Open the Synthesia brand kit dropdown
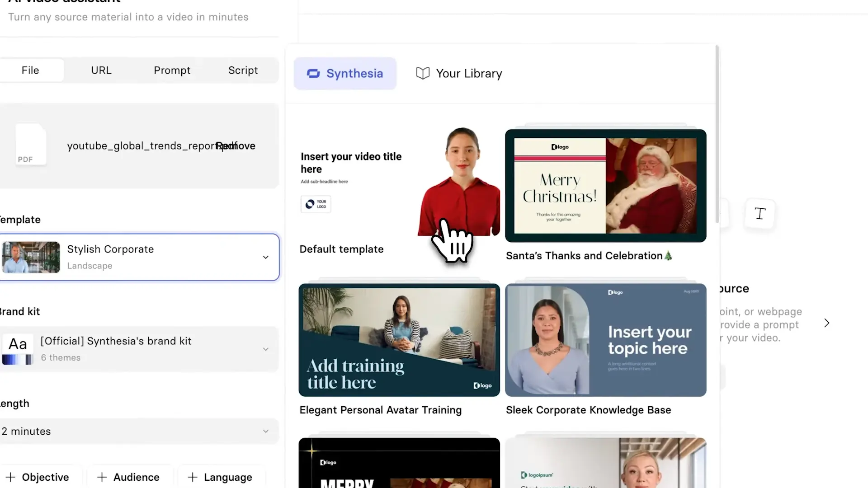The image size is (868, 488). tap(266, 349)
